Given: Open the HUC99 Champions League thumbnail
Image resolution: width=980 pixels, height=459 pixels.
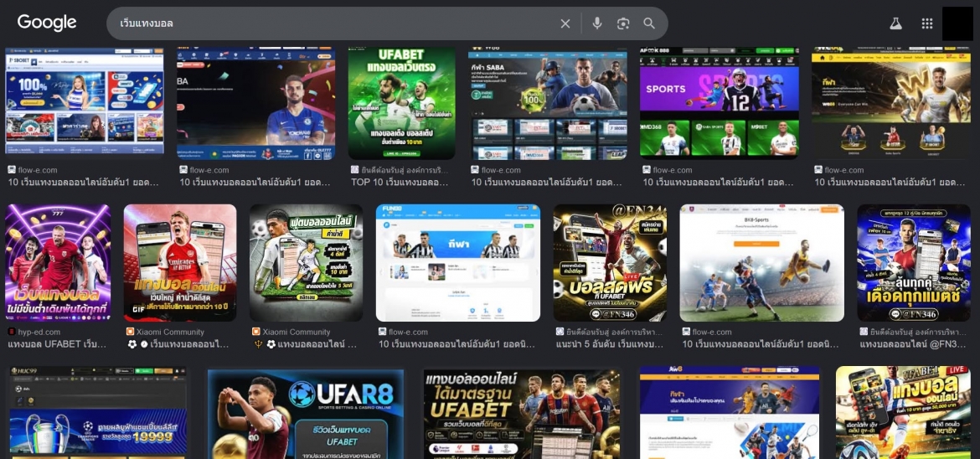Looking at the screenshot, I should pyautogui.click(x=97, y=413).
